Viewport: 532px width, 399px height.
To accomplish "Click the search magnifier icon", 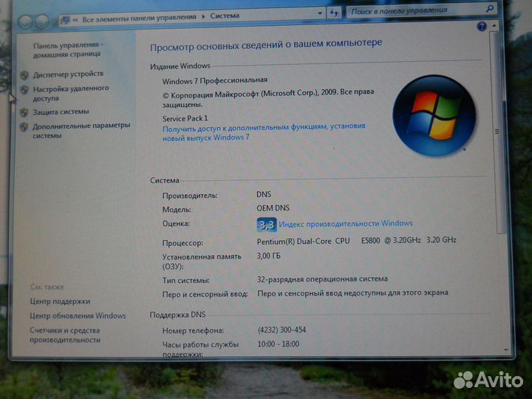I will coord(490,9).
